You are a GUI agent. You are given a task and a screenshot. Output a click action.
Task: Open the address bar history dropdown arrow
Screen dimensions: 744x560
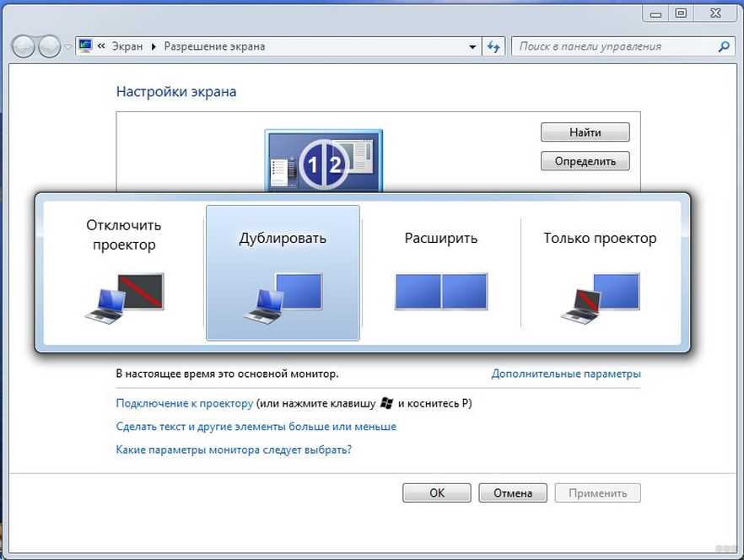472,46
